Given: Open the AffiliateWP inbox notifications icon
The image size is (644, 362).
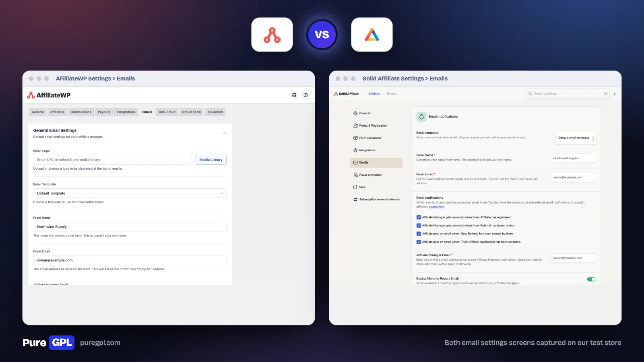Looking at the screenshot, I should point(294,95).
